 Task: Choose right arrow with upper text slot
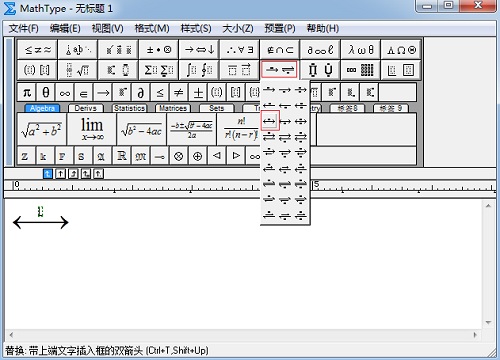[269, 90]
